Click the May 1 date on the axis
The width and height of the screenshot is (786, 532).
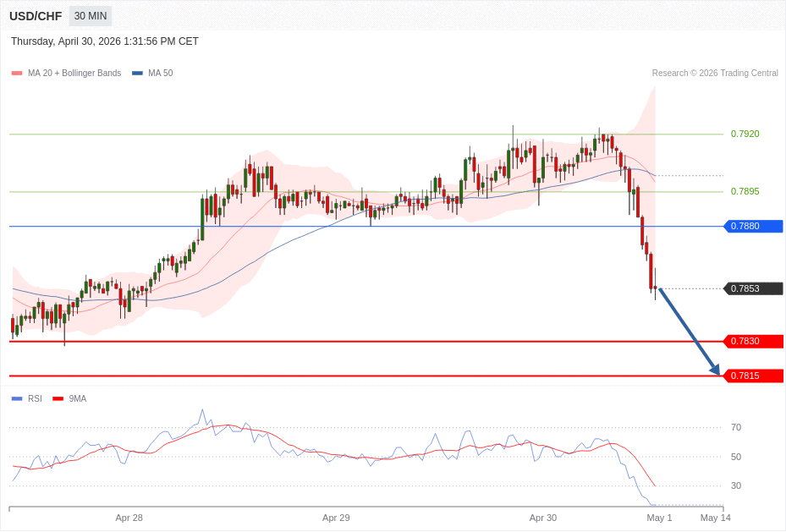point(659,518)
